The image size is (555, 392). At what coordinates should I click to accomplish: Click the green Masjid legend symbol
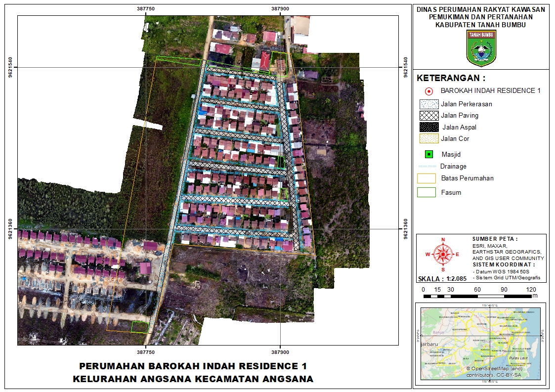pos(428,154)
